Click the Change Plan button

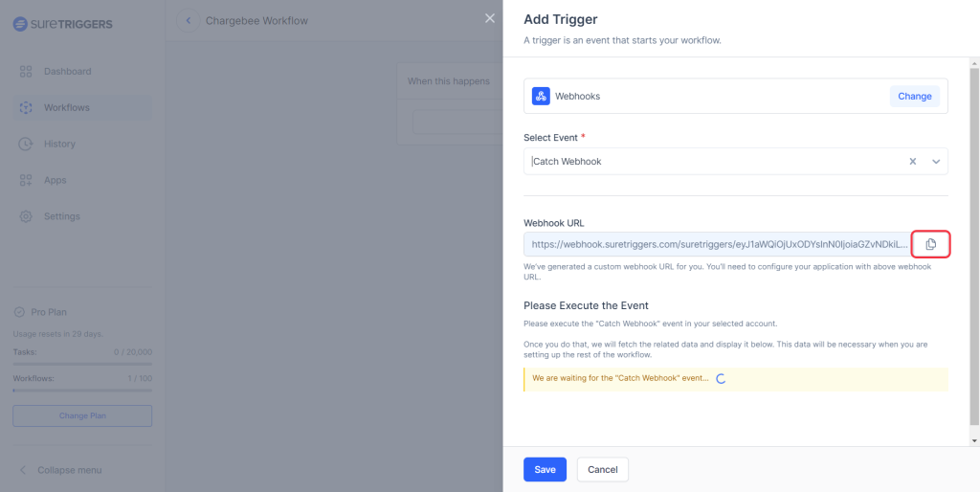[x=82, y=415]
